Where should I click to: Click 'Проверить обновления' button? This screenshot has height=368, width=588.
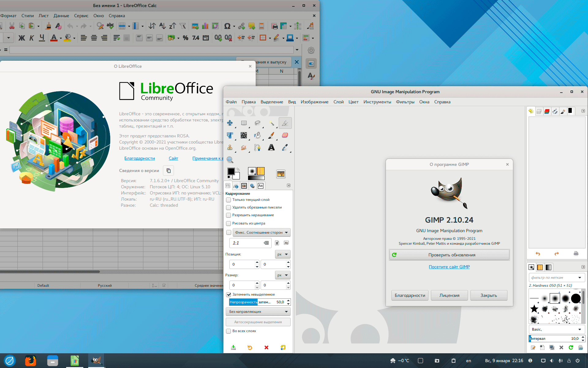tap(449, 255)
